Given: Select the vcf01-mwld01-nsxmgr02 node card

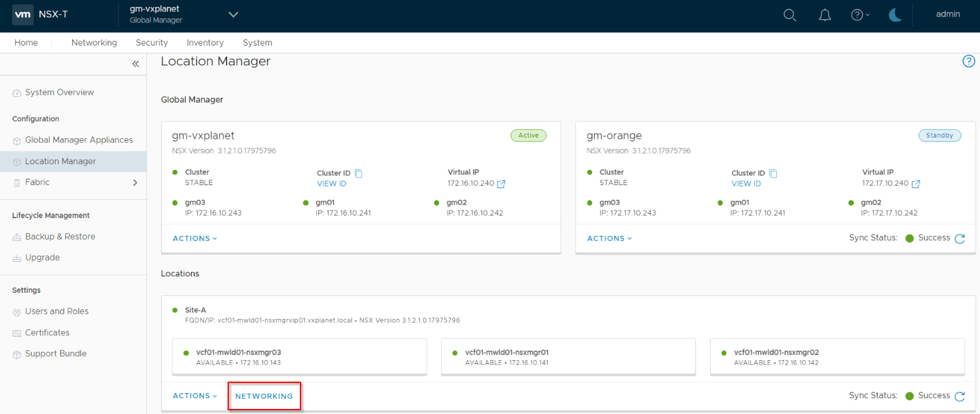Looking at the screenshot, I should tap(837, 356).
